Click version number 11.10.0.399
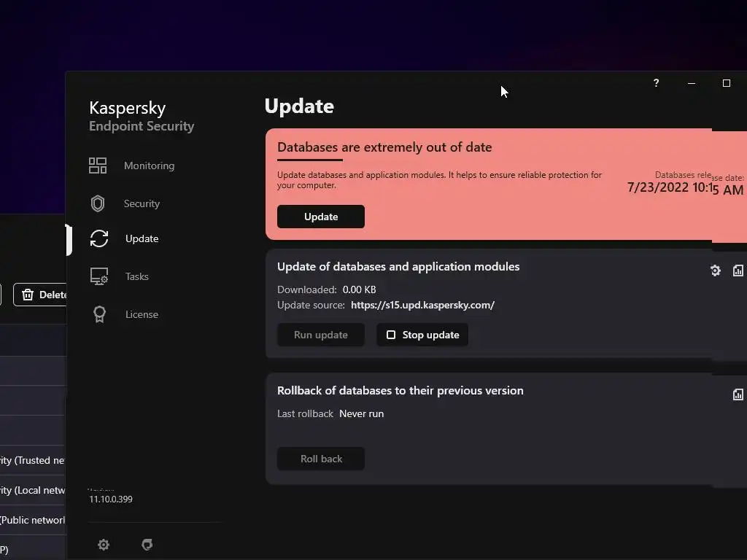This screenshot has height=560, width=747. [x=111, y=499]
